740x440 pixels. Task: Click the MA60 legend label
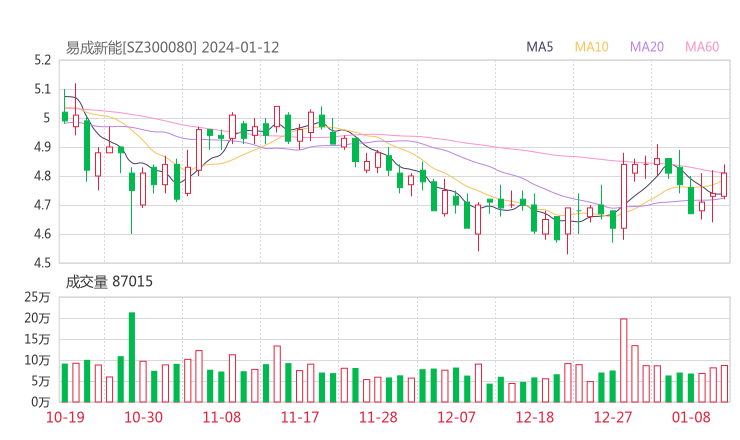click(x=702, y=47)
